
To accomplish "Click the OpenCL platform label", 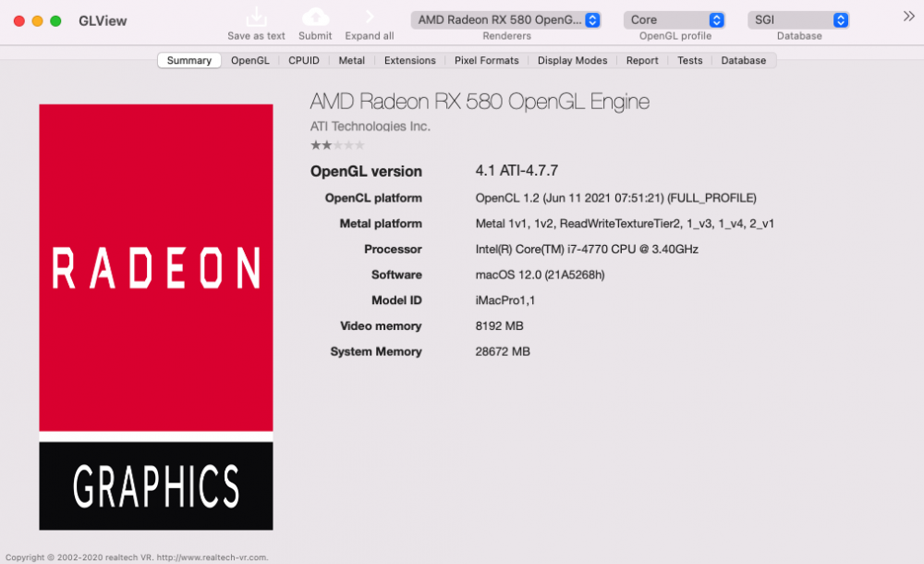I will [x=373, y=198].
